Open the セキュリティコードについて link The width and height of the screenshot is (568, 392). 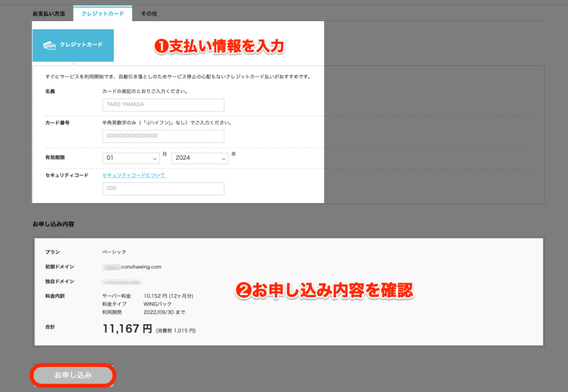(134, 175)
